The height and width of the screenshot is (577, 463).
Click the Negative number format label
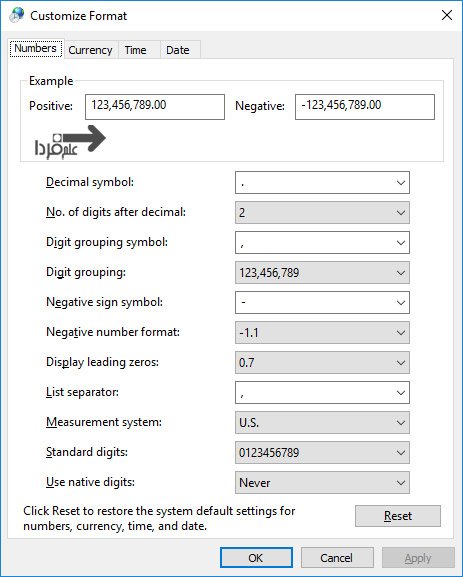[113, 332]
